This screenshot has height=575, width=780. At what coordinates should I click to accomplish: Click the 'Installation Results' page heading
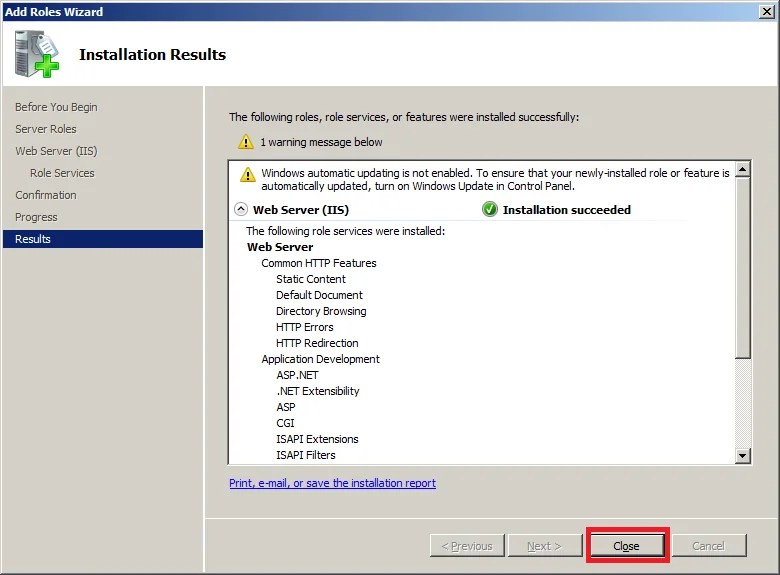point(153,54)
